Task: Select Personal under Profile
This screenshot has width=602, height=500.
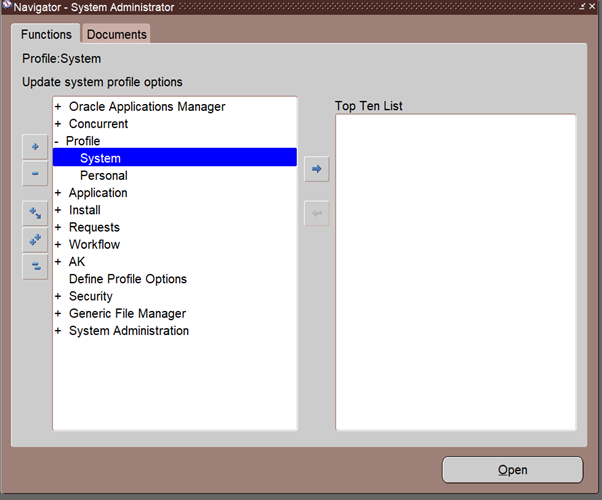Action: point(103,175)
